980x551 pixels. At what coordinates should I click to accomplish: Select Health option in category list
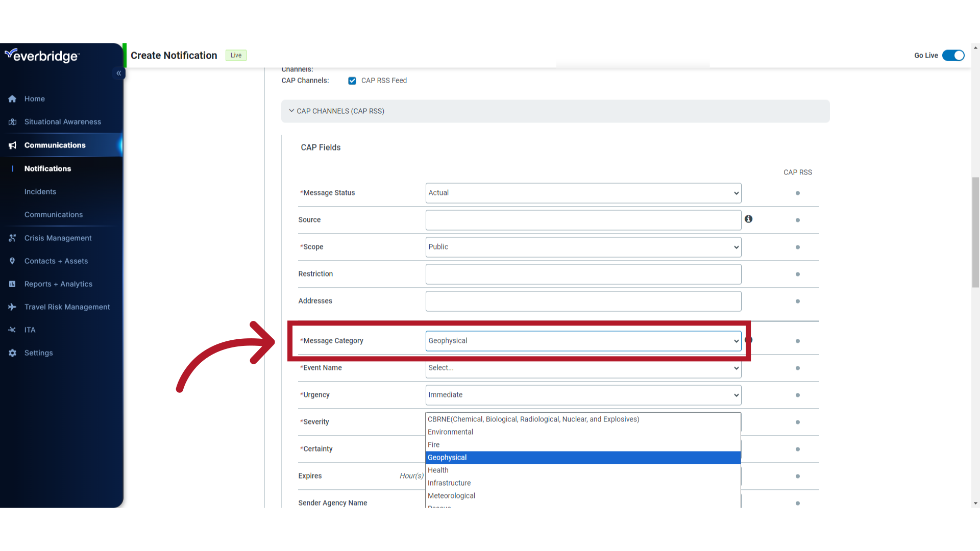[583, 470]
